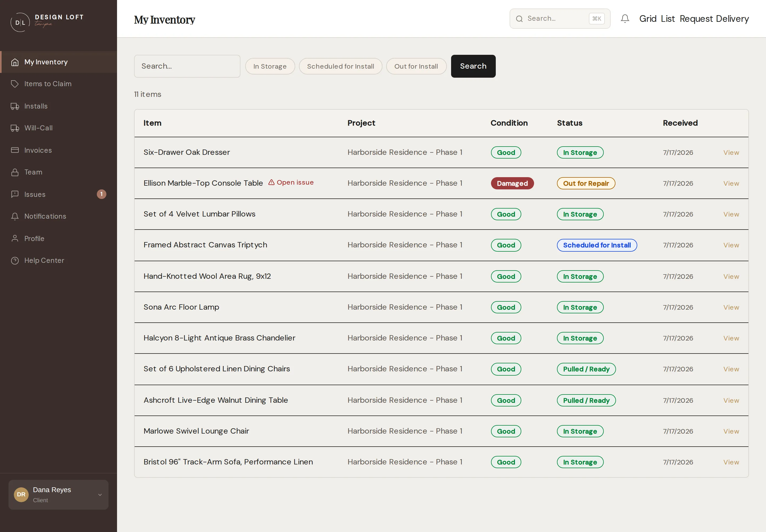Click the black Search button
Viewport: 766px width, 532px height.
473,66
